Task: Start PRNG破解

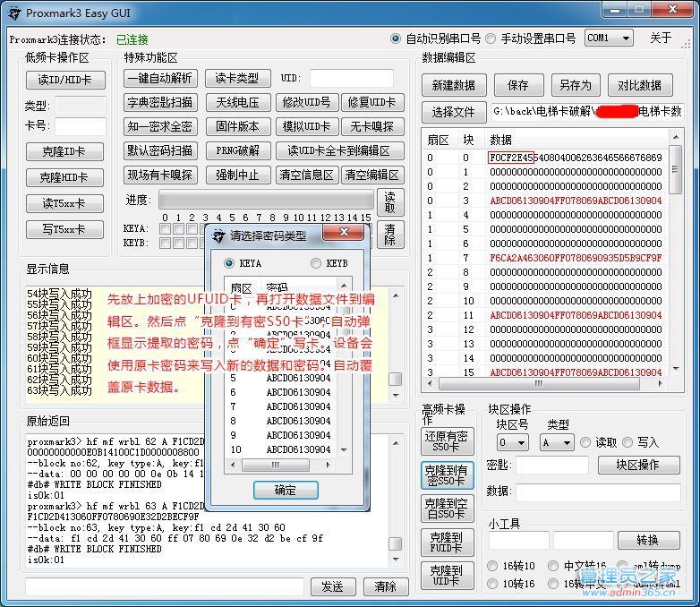Action: (x=238, y=150)
